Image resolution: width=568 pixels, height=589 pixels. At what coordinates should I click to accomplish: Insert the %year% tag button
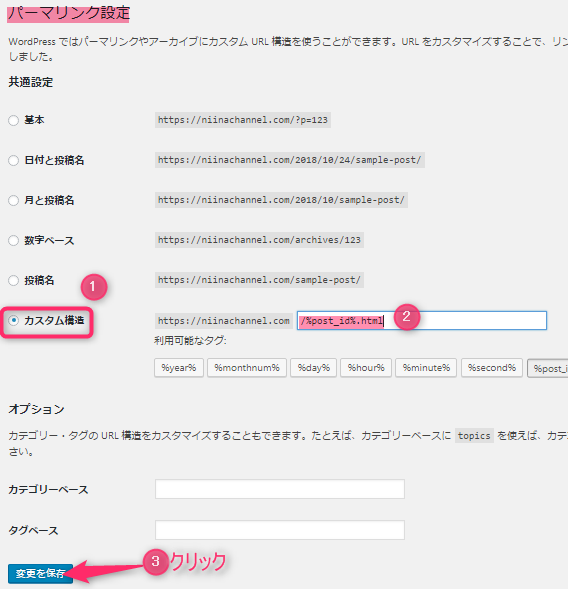click(x=179, y=368)
